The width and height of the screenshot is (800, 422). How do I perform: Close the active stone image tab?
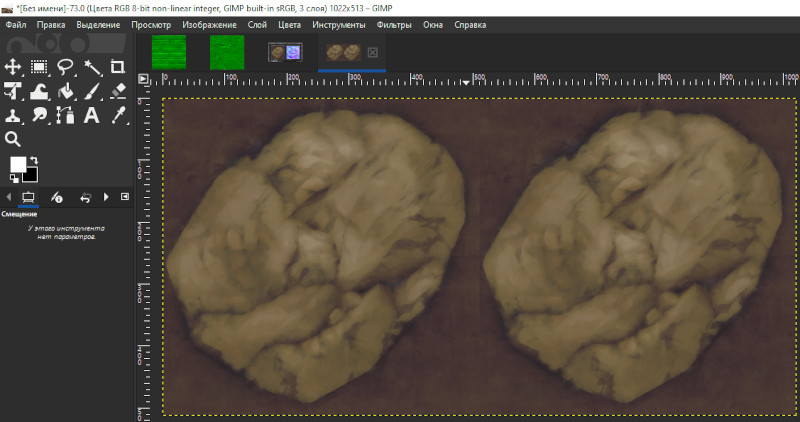tap(373, 52)
